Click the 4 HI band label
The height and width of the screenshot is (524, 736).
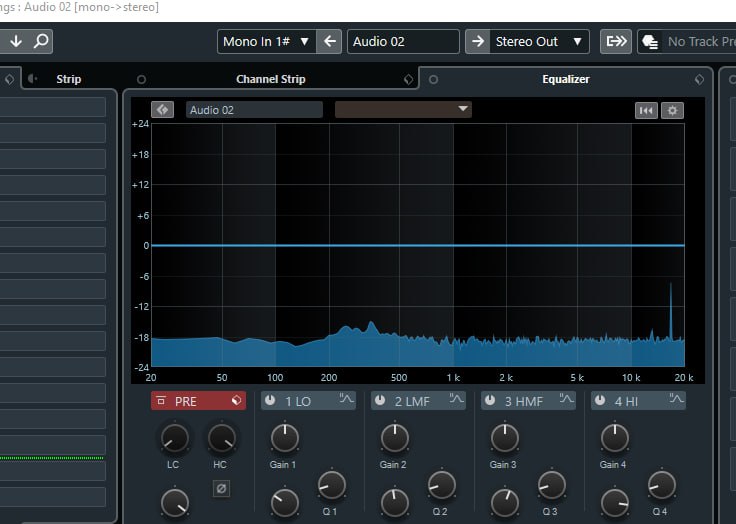click(626, 401)
